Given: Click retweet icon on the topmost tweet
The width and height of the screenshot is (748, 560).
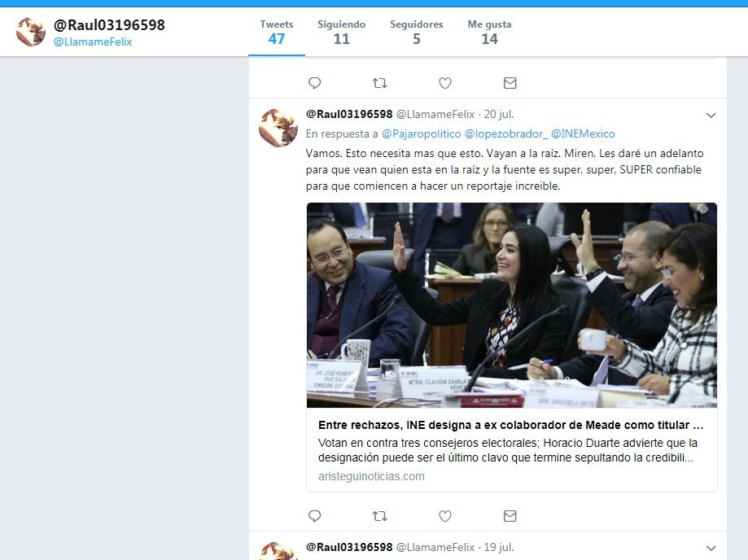Looking at the screenshot, I should [x=380, y=83].
